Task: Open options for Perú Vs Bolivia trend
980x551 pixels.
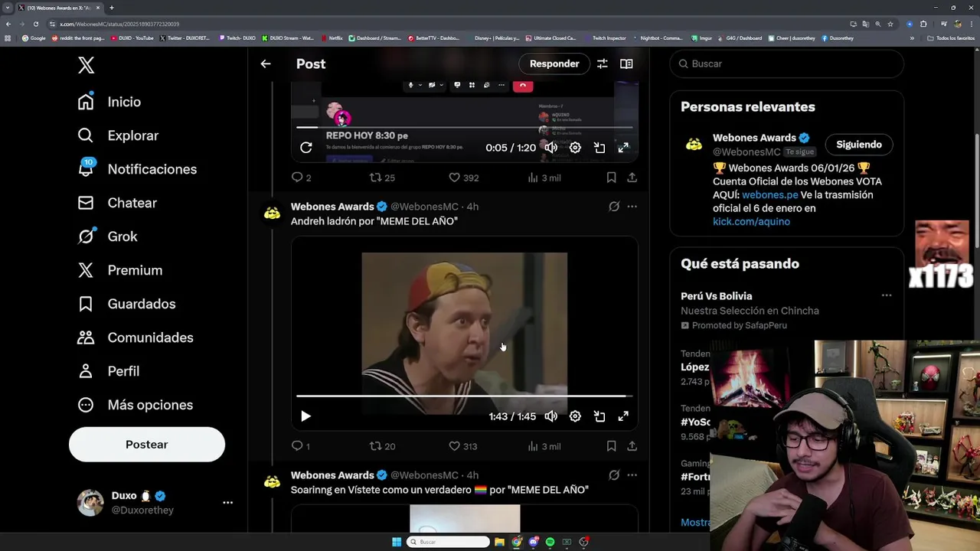Action: pos(887,296)
